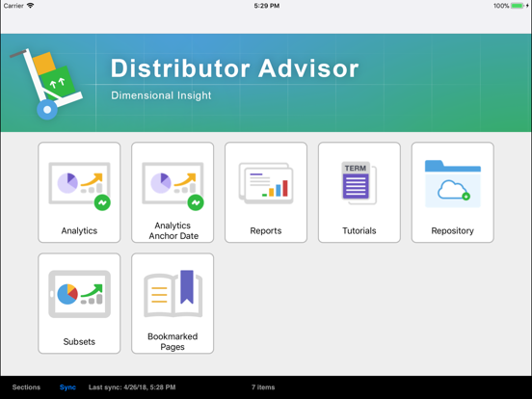Tap the 100% battery percentage text
The width and height of the screenshot is (532, 399).
[501, 6]
